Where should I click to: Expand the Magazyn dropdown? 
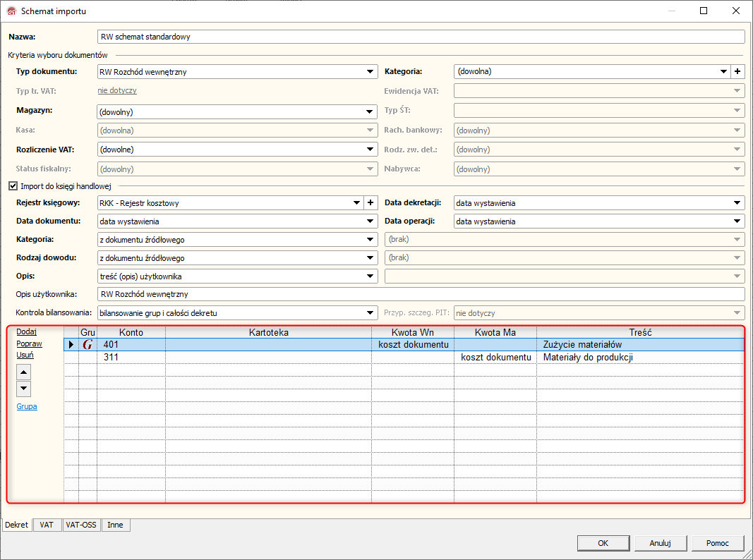[x=370, y=112]
